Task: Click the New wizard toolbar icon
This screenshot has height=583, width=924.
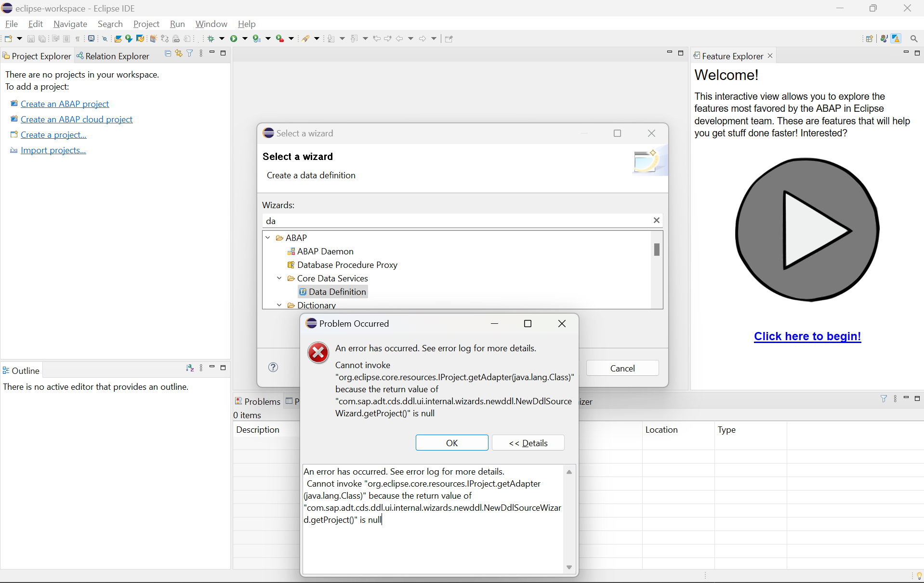Action: click(x=8, y=39)
